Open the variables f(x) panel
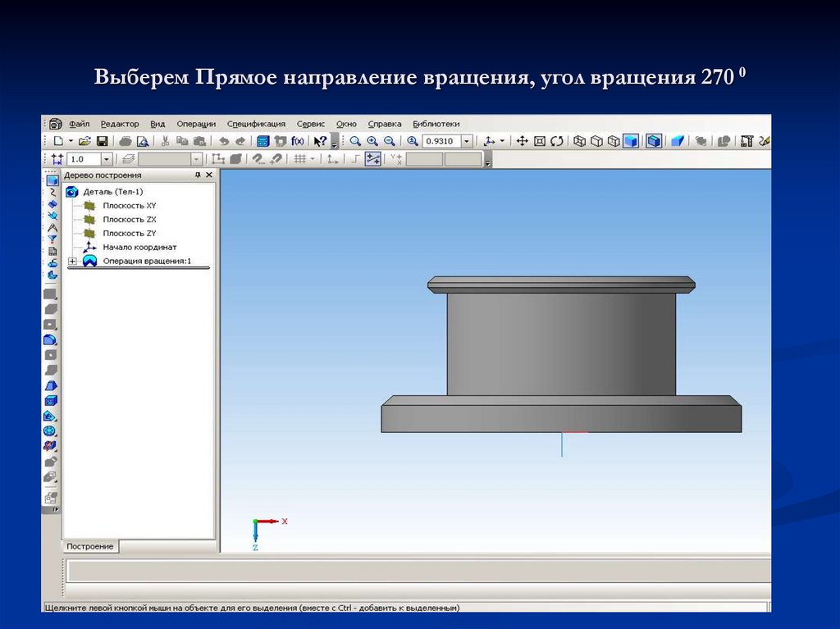 click(x=297, y=141)
